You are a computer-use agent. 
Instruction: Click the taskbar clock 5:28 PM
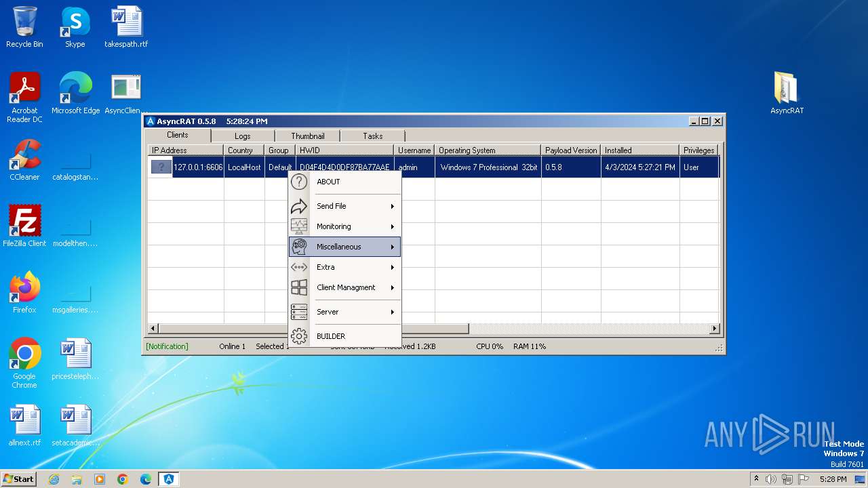[833, 479]
